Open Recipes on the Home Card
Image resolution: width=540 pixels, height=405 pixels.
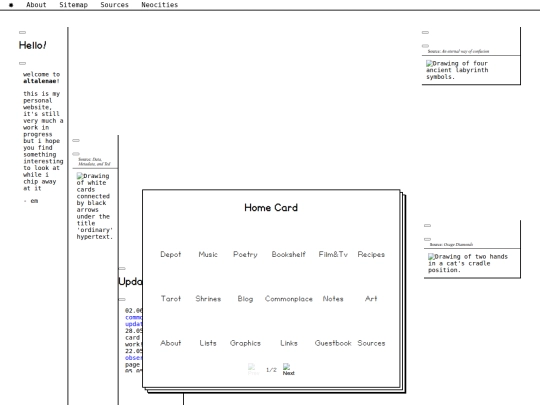pos(371,255)
